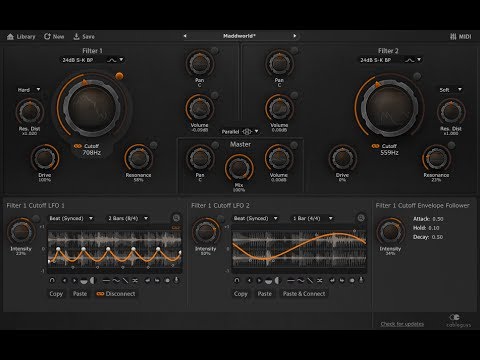Click Filter 2 Cutoff large knob
The width and height of the screenshot is (480, 360).
(389, 108)
